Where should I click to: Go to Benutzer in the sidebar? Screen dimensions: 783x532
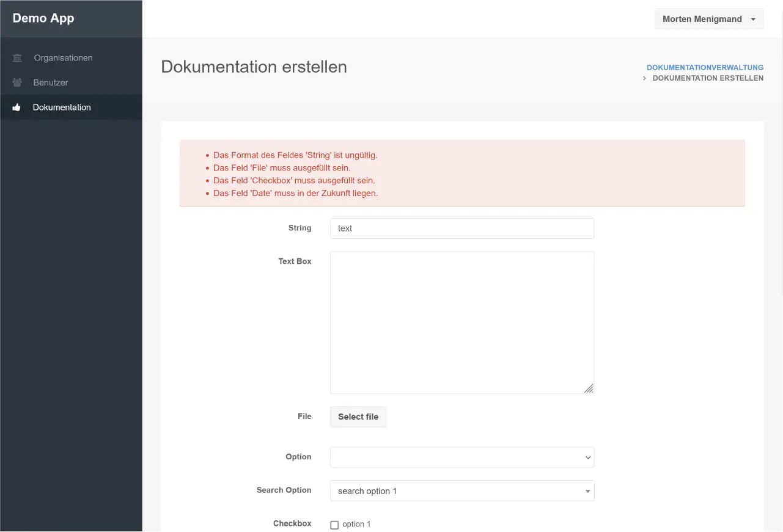click(51, 82)
